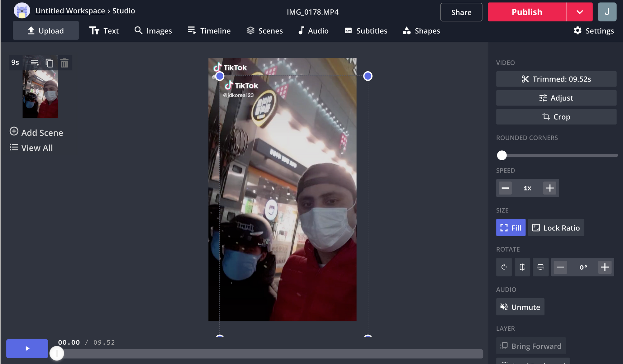Play the video preview
The image size is (623, 364).
27,348
